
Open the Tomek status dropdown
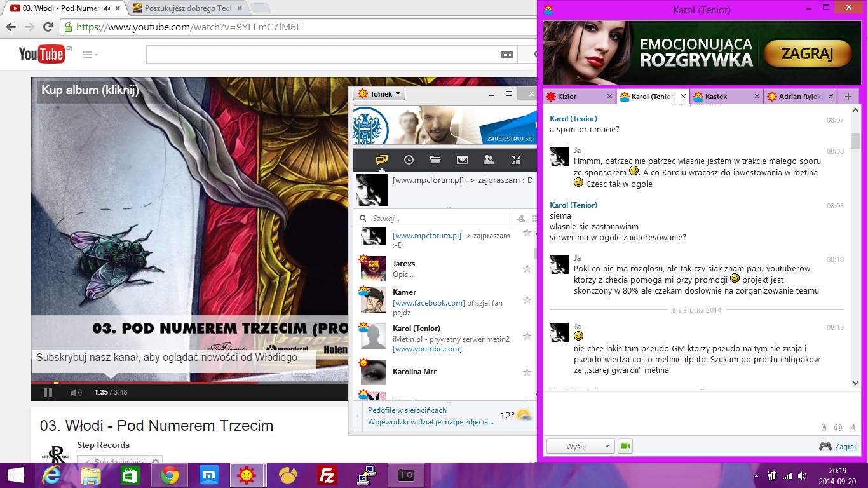point(379,94)
